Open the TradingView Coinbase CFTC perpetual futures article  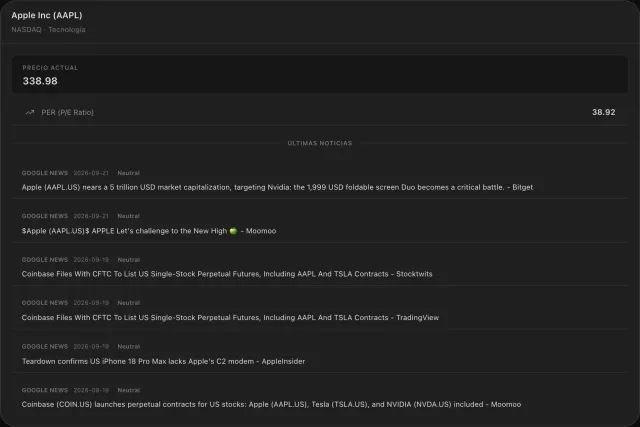[x=230, y=318]
